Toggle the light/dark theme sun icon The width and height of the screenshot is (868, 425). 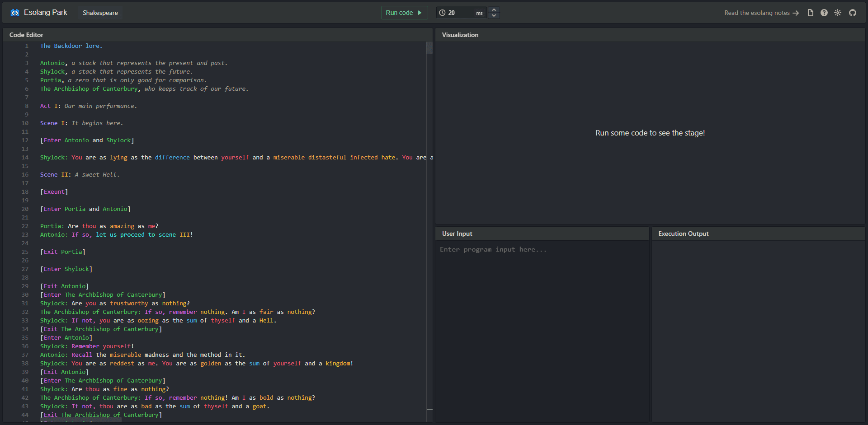pyautogui.click(x=838, y=13)
